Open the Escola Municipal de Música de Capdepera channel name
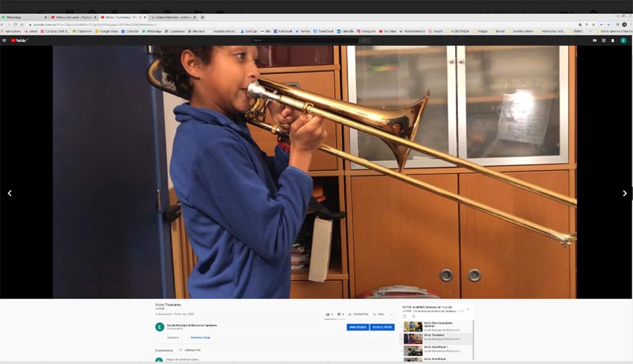The width and height of the screenshot is (633, 364). (x=191, y=325)
